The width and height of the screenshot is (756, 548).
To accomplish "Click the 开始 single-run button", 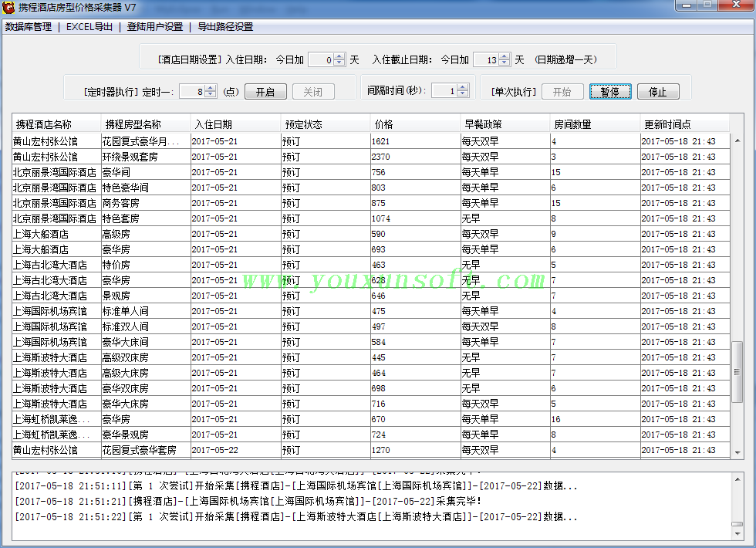I will pos(562,92).
